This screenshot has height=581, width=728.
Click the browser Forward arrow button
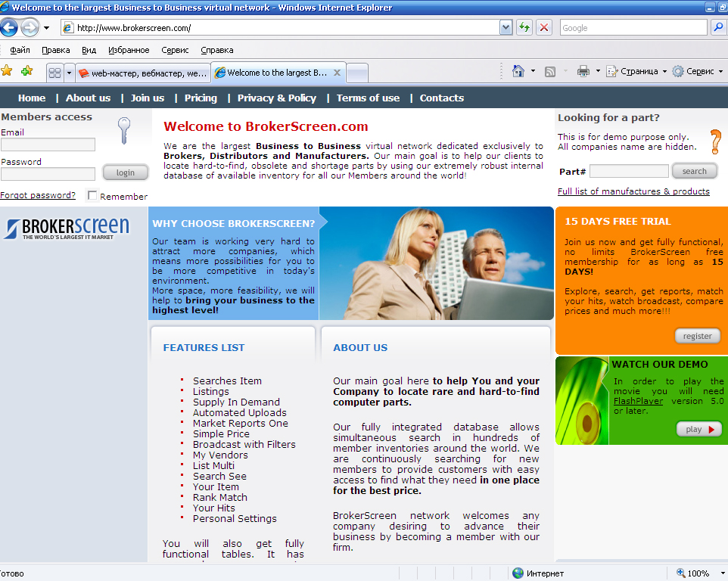click(x=30, y=28)
